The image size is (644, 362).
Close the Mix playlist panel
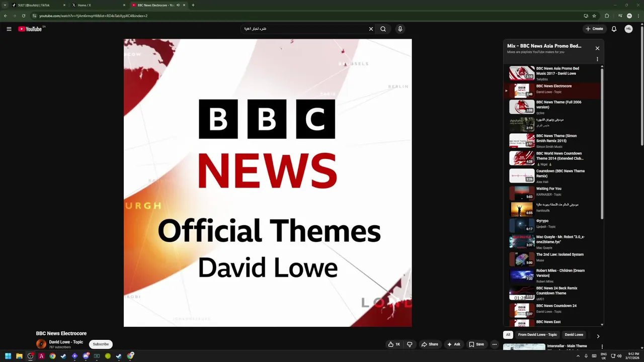coord(597,48)
